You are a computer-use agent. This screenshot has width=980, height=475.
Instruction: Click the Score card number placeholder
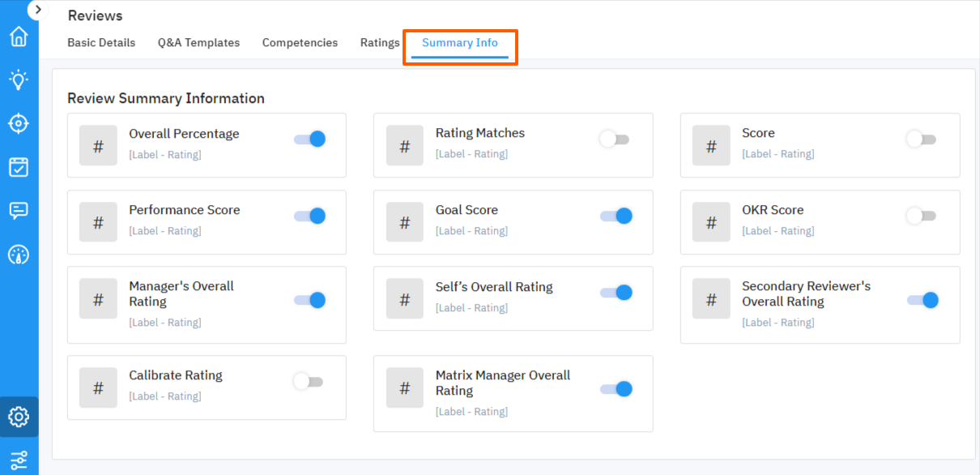coord(711,145)
